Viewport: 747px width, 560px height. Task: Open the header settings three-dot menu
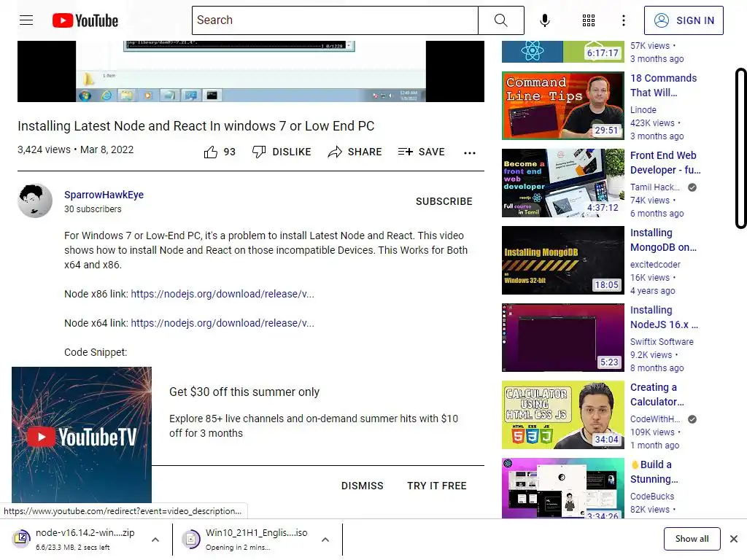tap(623, 20)
